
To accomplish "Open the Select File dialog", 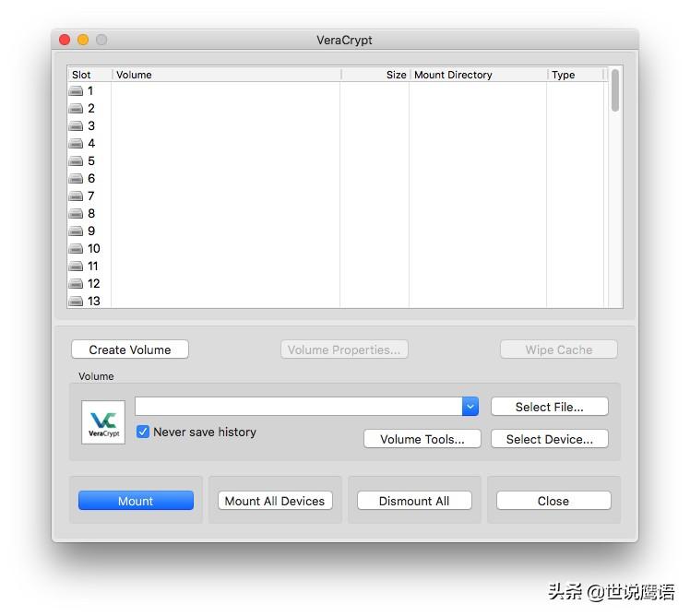I will click(549, 407).
